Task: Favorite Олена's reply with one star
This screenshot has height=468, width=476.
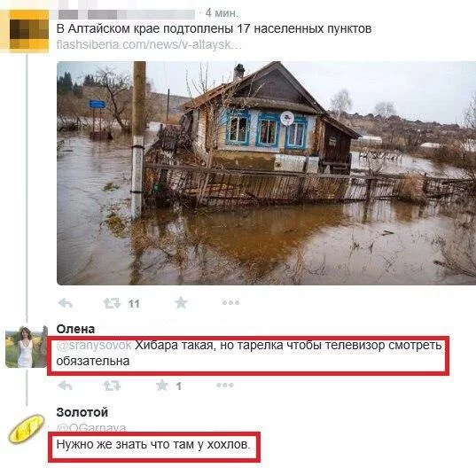Action: coord(162,386)
